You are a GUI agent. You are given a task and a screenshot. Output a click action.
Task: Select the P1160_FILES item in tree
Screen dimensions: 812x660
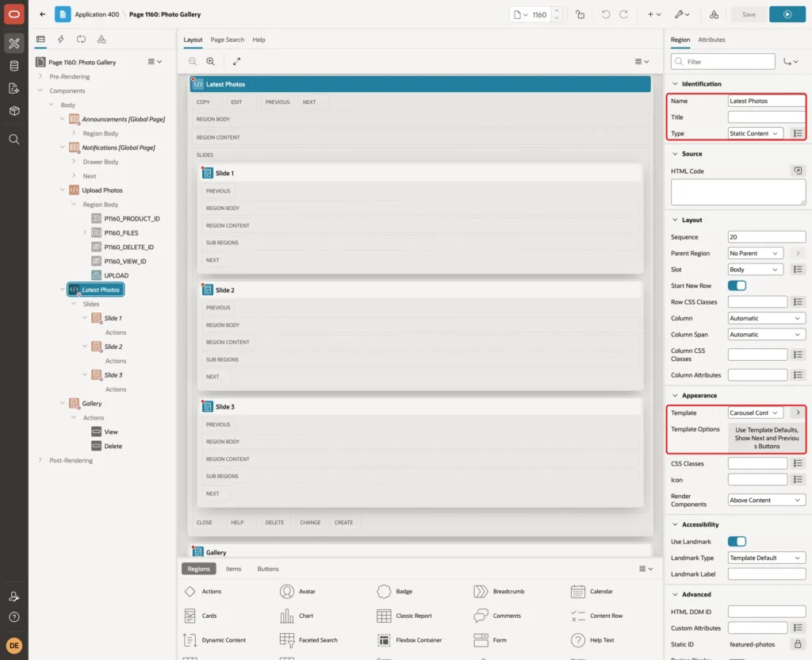(121, 232)
